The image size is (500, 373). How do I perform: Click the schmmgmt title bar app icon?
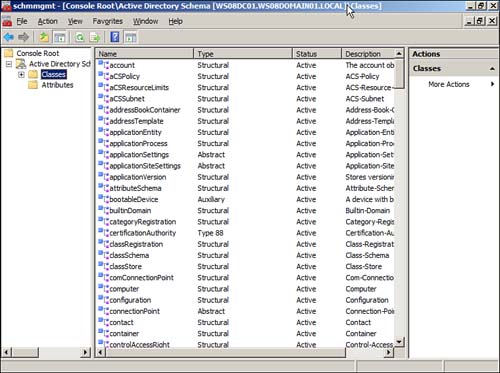click(6, 6)
